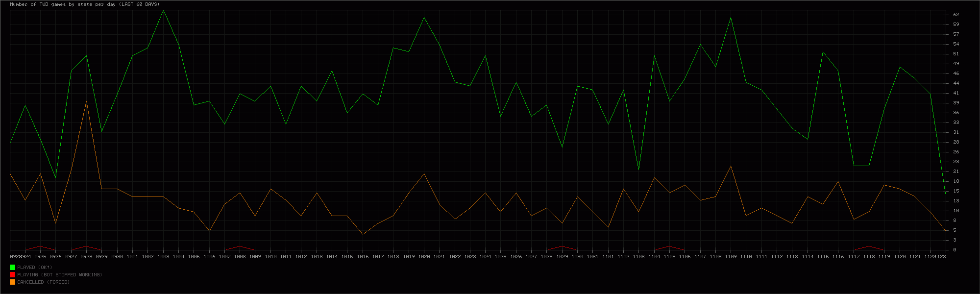980x294 pixels.
Task: Select the 'PLAYED (OK!)' legend label
Action: tap(35, 268)
